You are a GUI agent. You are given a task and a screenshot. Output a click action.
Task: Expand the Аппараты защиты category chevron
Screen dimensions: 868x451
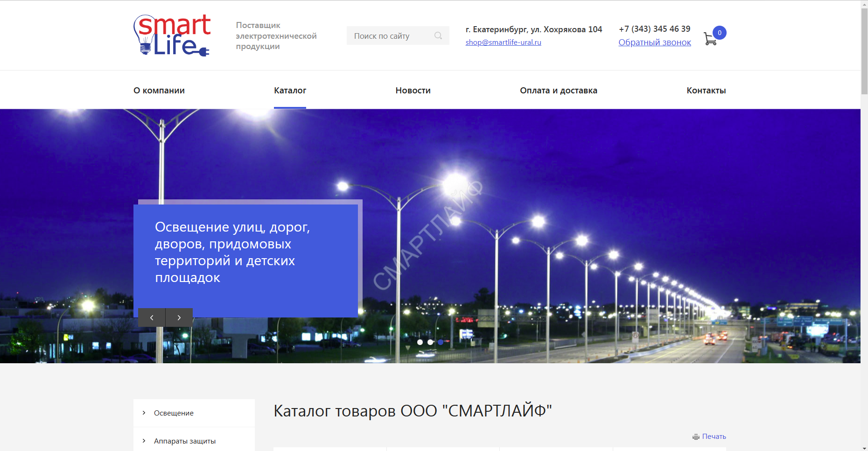point(144,441)
